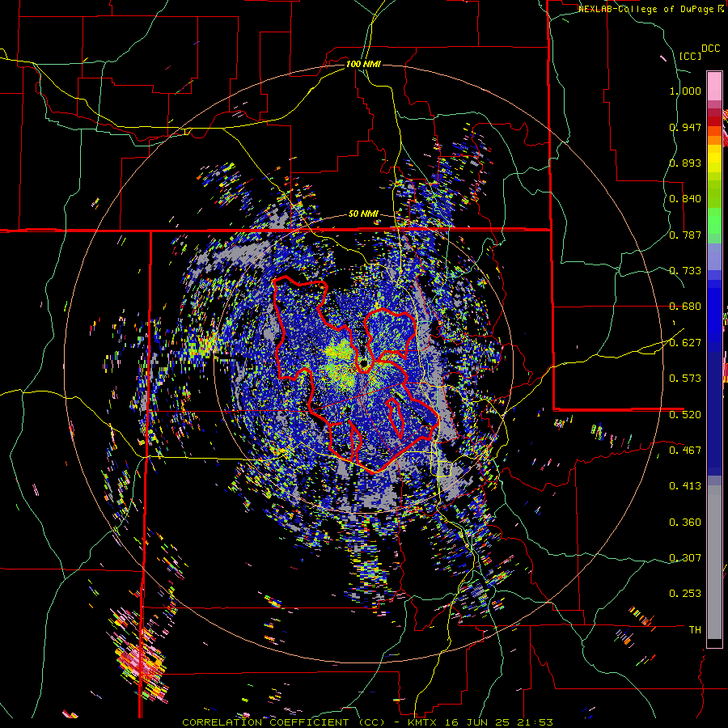The height and width of the screenshot is (728, 728).
Task: Click the 0.733 scale value
Action: 685,270
